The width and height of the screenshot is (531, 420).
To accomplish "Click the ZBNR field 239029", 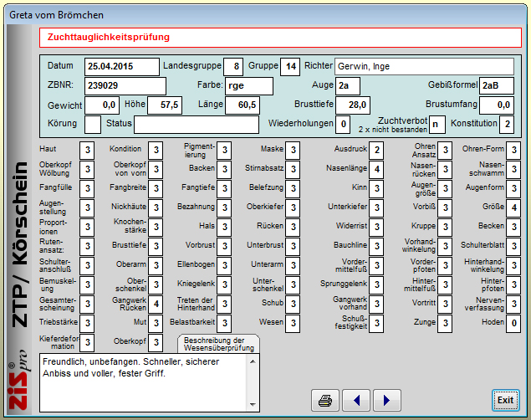I will pyautogui.click(x=125, y=86).
